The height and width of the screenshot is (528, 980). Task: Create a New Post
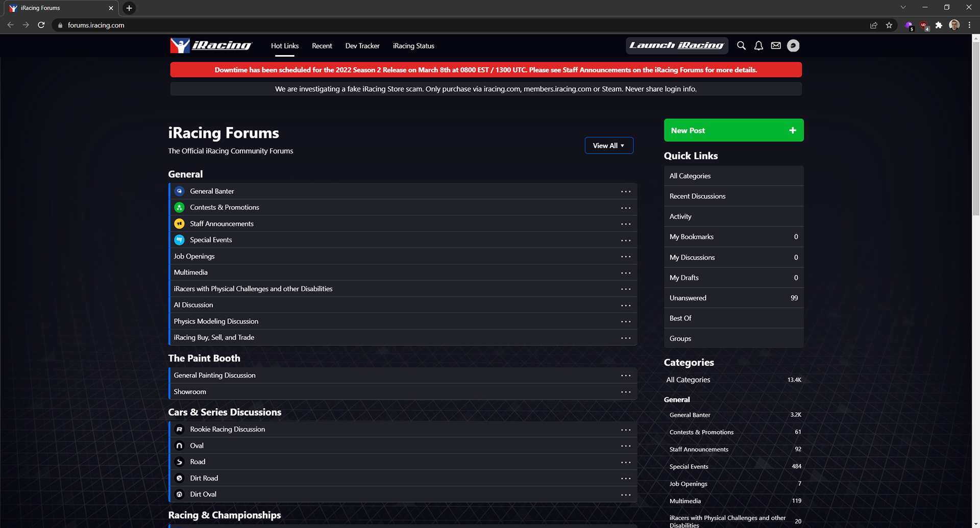coord(733,130)
